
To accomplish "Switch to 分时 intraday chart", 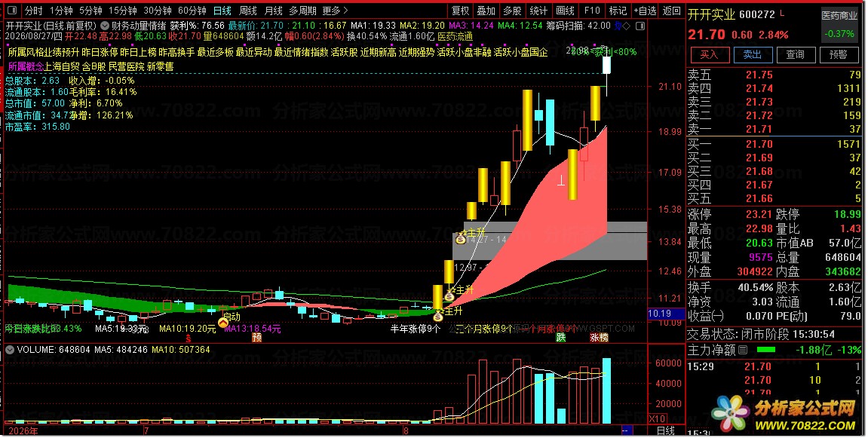I will [33, 11].
